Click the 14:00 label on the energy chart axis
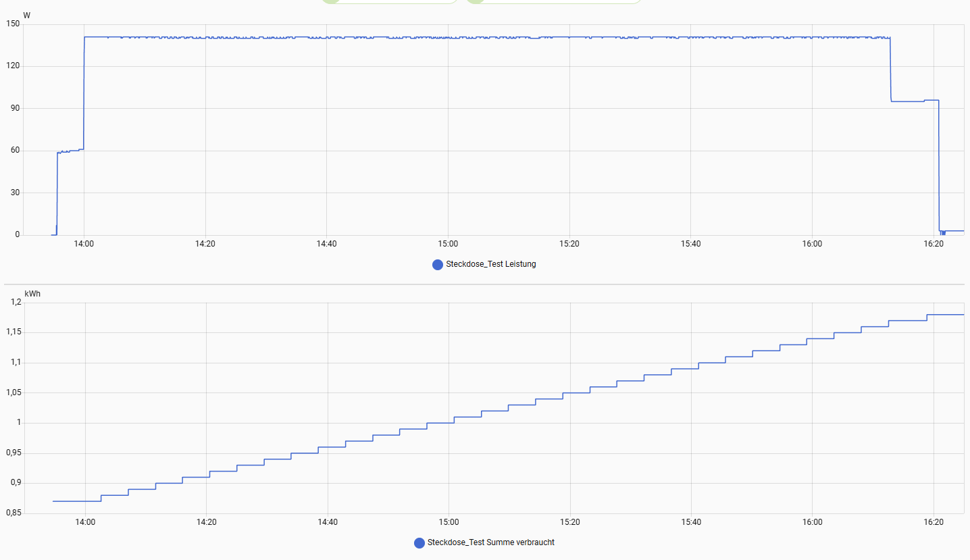970x560 pixels. 84,522
